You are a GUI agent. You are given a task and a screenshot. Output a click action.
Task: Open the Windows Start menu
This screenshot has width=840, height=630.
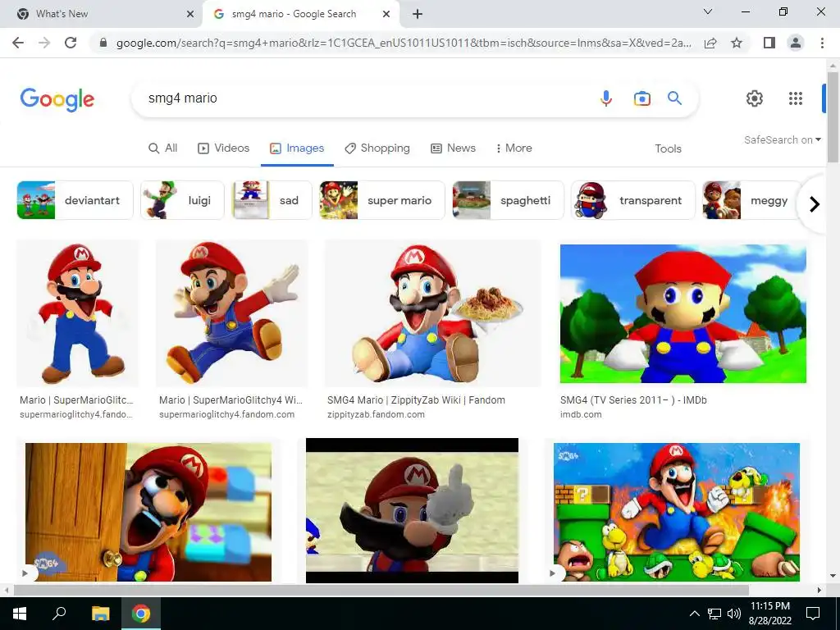pos(20,614)
